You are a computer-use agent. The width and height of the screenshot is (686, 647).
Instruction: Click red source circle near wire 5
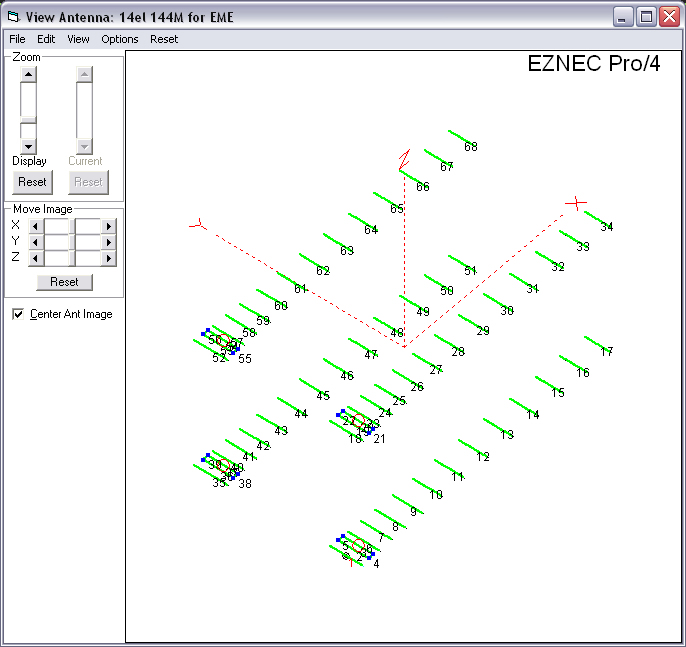pos(358,546)
